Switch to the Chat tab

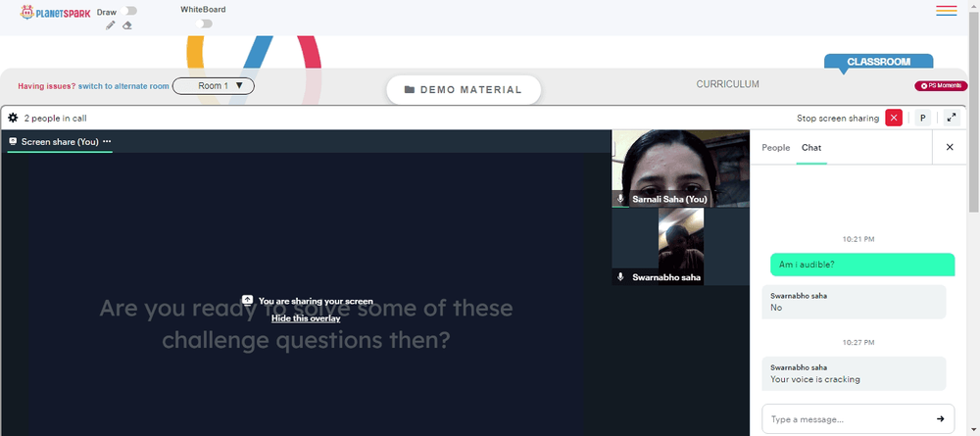811,147
